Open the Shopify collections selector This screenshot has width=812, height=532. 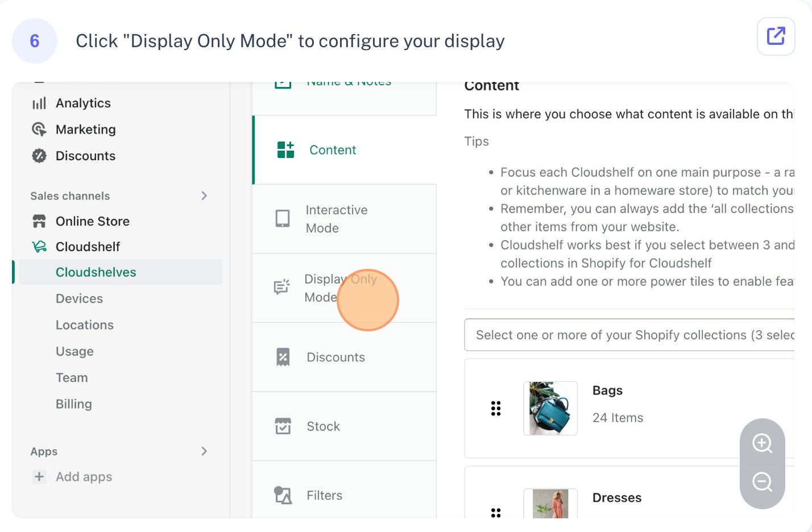click(x=629, y=335)
